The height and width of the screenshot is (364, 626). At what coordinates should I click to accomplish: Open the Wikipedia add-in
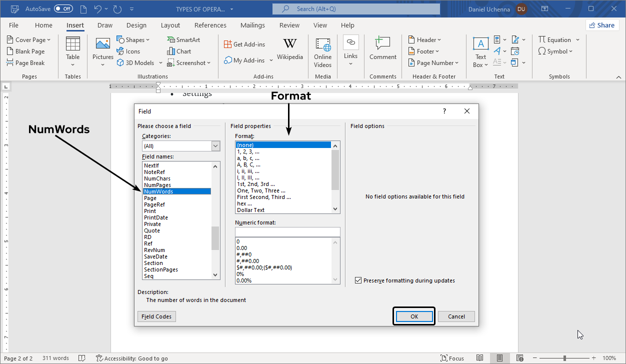[x=289, y=47]
